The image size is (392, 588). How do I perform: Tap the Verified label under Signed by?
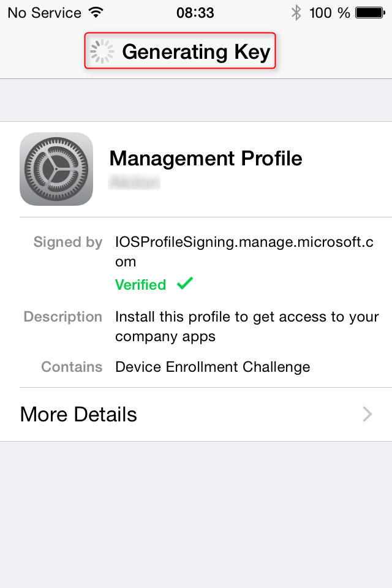coord(140,284)
